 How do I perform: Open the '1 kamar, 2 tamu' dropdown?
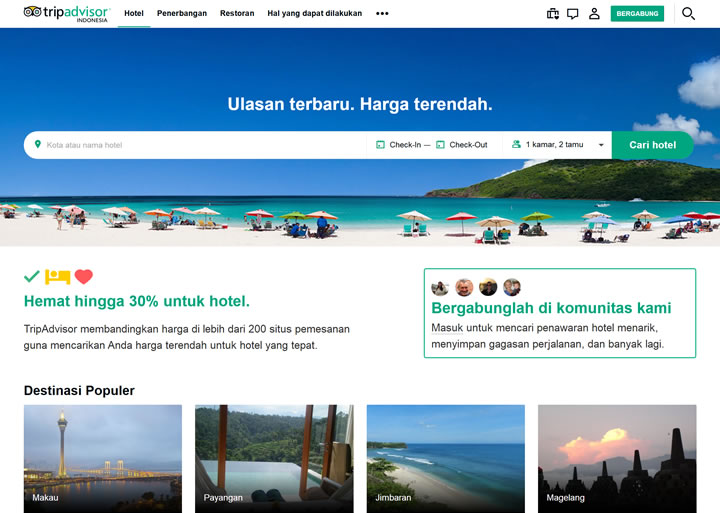[x=554, y=145]
